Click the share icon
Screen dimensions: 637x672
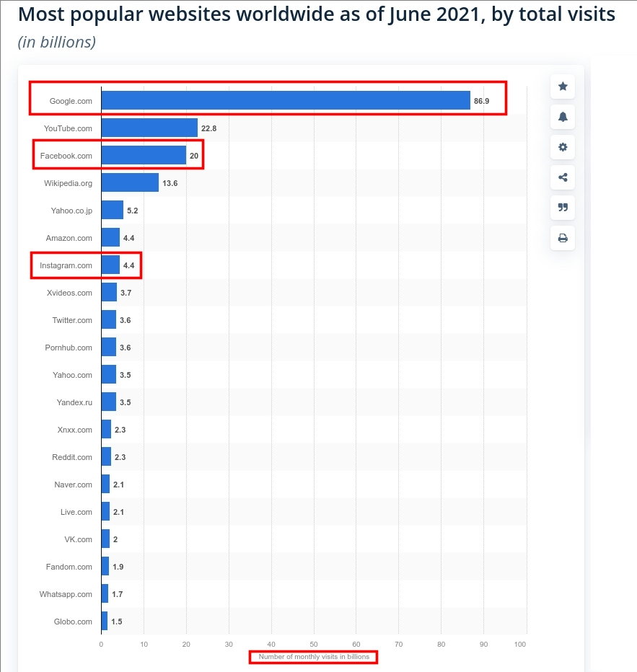click(x=562, y=177)
